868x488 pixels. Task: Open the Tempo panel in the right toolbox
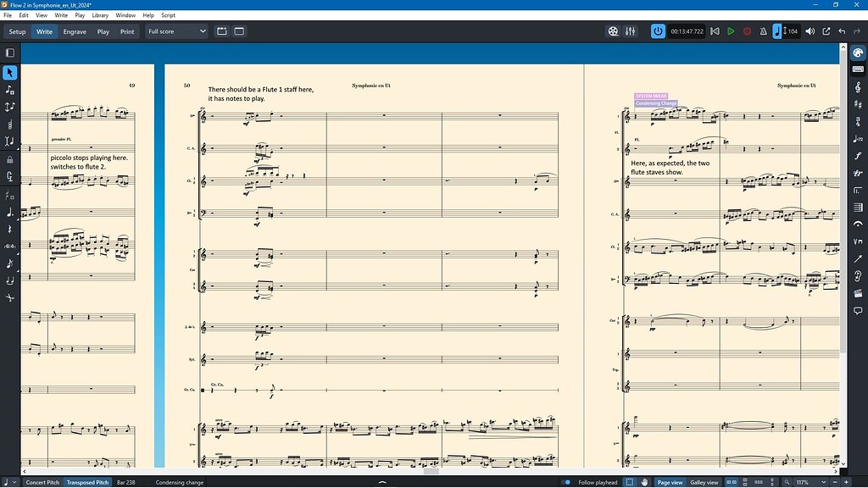pyautogui.click(x=859, y=140)
